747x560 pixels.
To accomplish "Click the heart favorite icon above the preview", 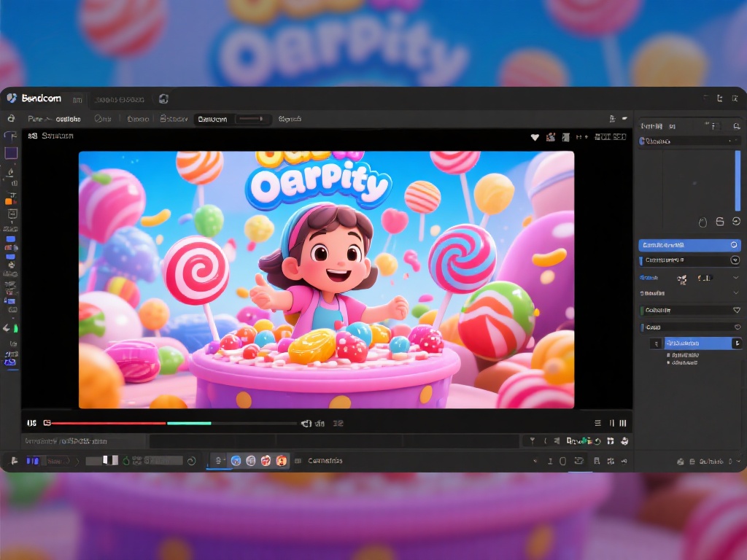I will pos(535,136).
